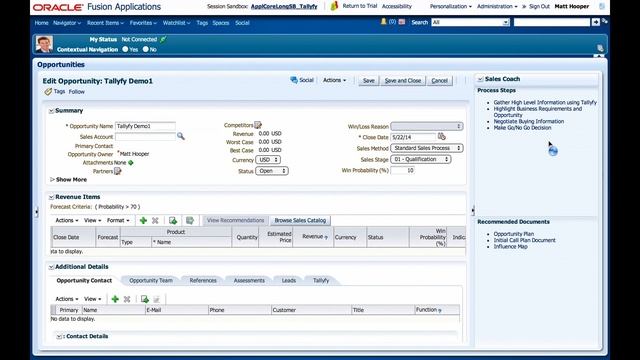Select Contextual Navigation No
Image resolution: width=640 pixels, height=360 pixels.
[145, 49]
